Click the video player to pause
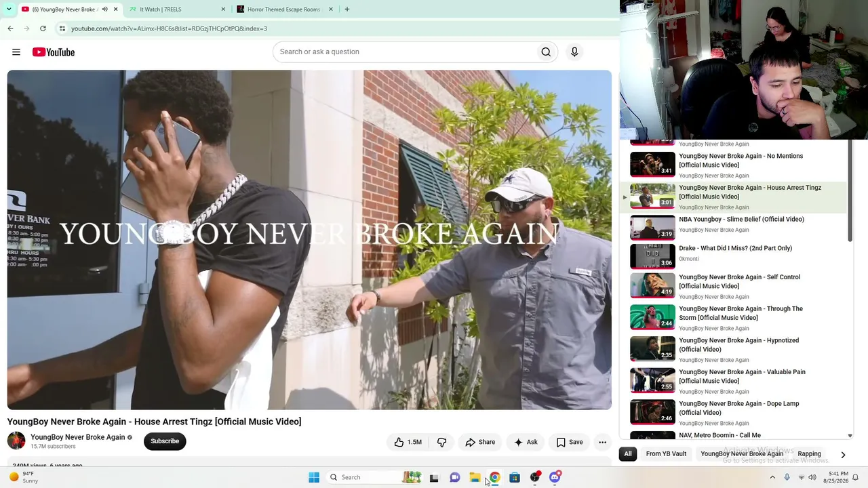The height and width of the screenshot is (488, 868). (x=309, y=240)
